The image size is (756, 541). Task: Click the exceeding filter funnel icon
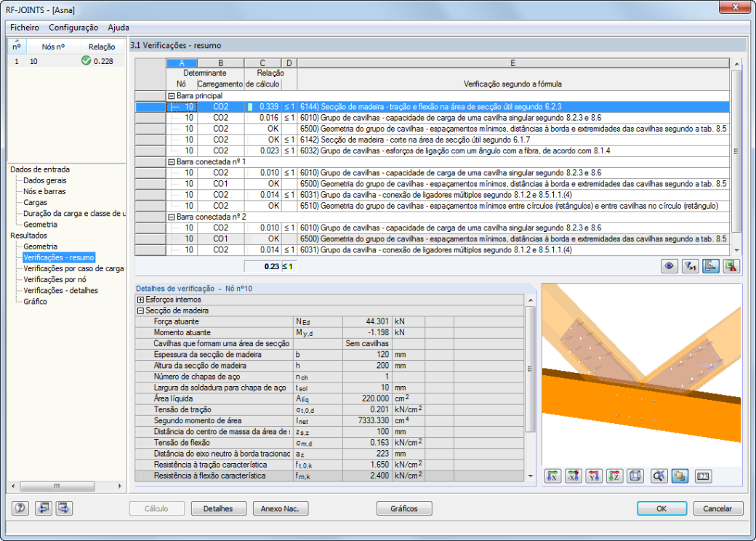[690, 266]
